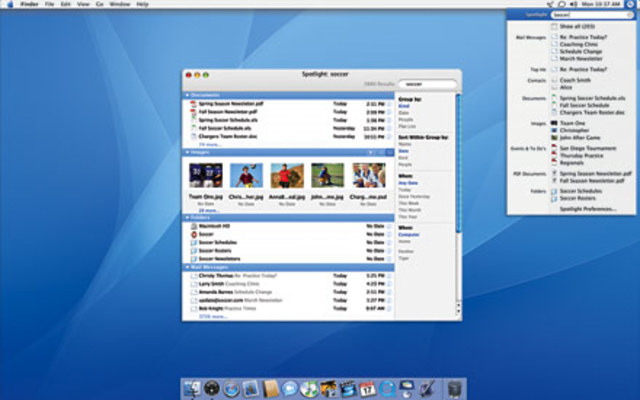Image resolution: width=640 pixels, height=400 pixels.
Task: Launch Dashboard from the Dock
Action: [x=212, y=389]
